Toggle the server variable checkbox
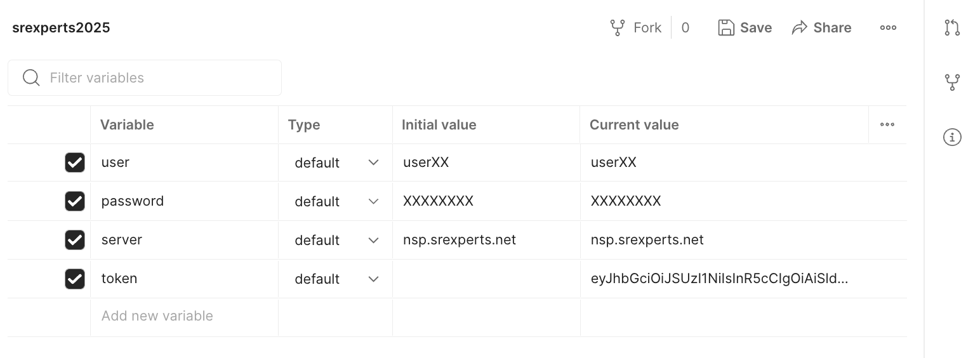Image resolution: width=980 pixels, height=358 pixels. (x=75, y=240)
